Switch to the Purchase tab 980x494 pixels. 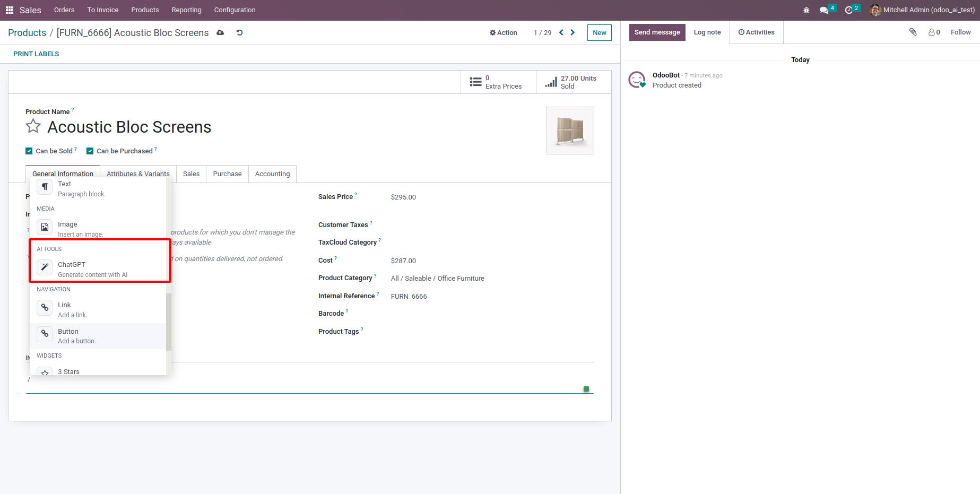227,174
